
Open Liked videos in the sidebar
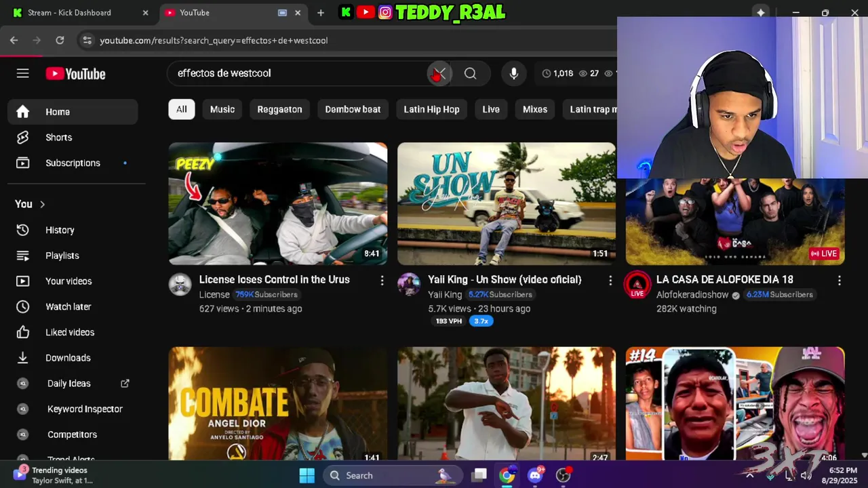click(x=73, y=332)
